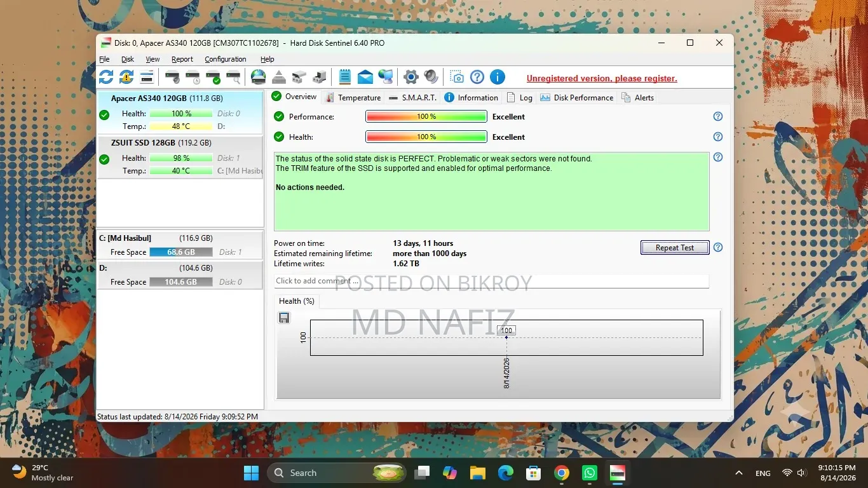The image size is (868, 488).
Task: Open Microsoft Edge from the taskbar
Action: tap(505, 473)
